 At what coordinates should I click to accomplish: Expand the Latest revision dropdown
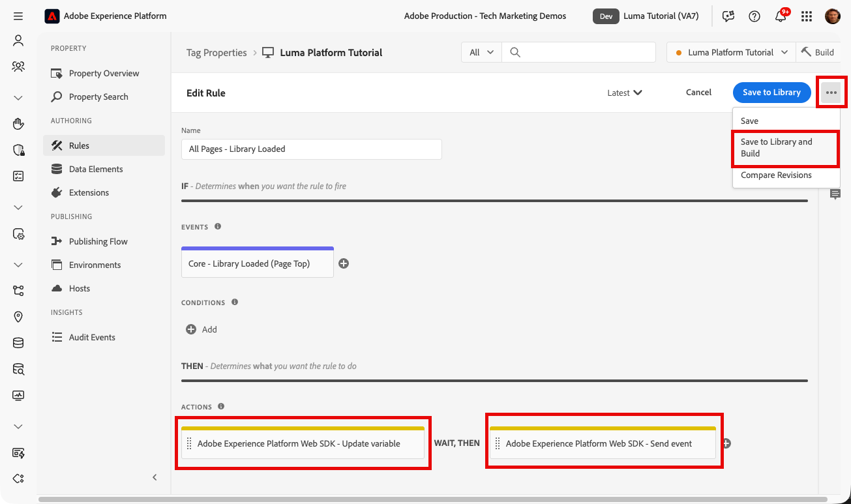click(x=625, y=93)
